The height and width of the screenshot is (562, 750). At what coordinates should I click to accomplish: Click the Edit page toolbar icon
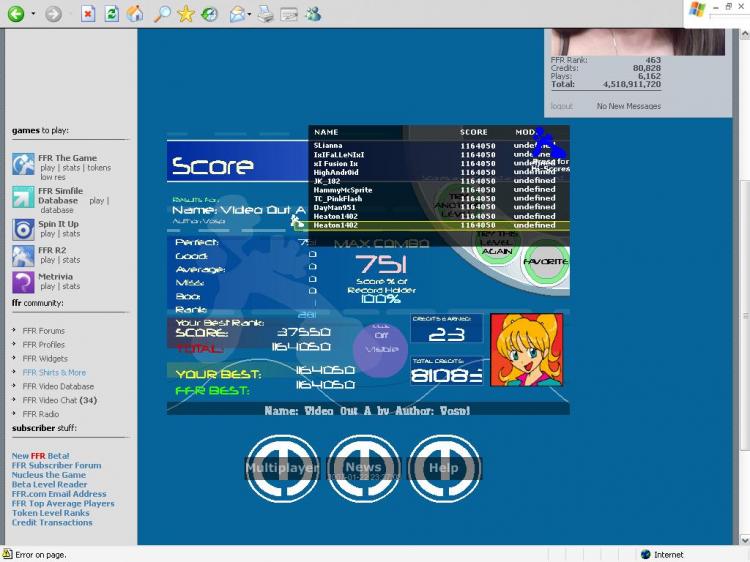point(289,14)
